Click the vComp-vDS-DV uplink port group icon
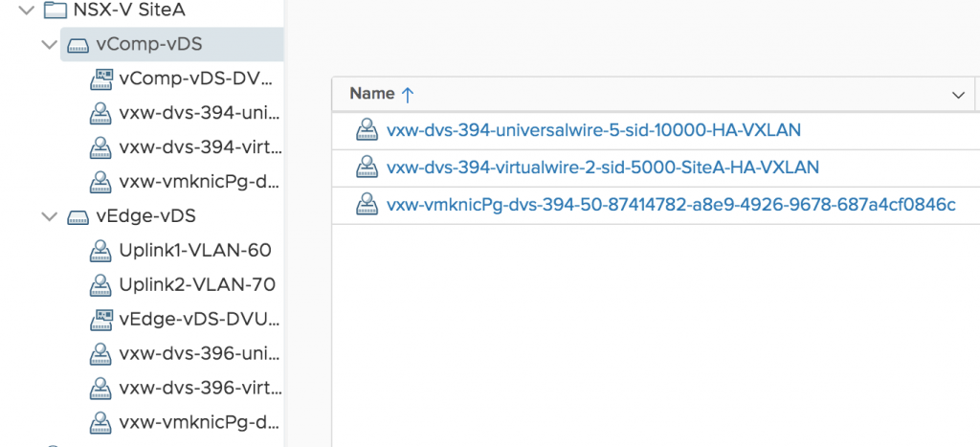Image resolution: width=980 pixels, height=447 pixels. (x=101, y=79)
